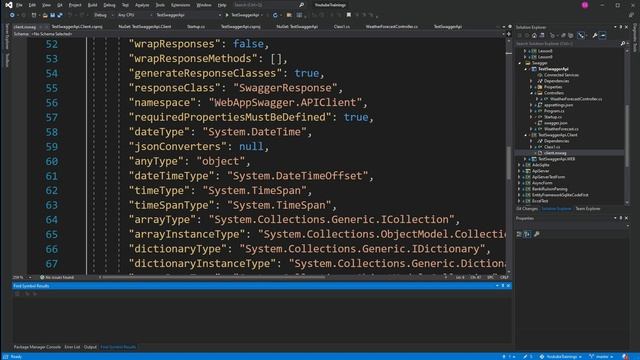Click the pin icon of Find Symbol Results
This screenshot has height=360, width=640.
[x=502, y=286]
